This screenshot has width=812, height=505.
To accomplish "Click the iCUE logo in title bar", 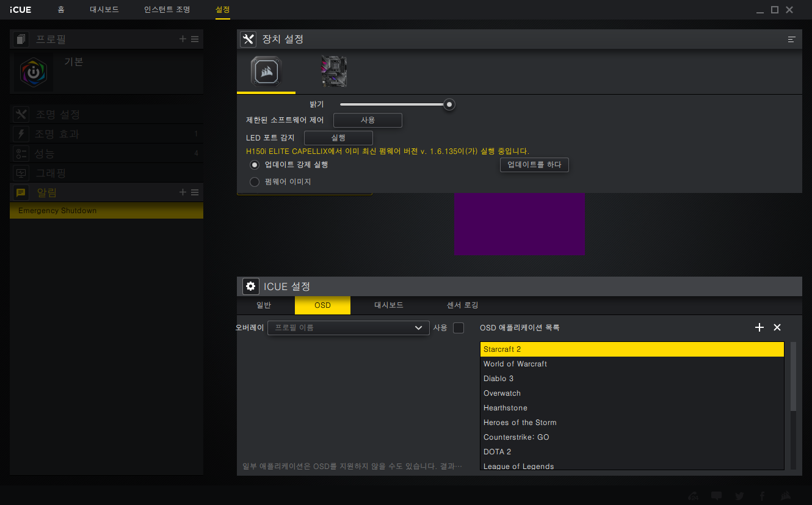I will pos(21,10).
